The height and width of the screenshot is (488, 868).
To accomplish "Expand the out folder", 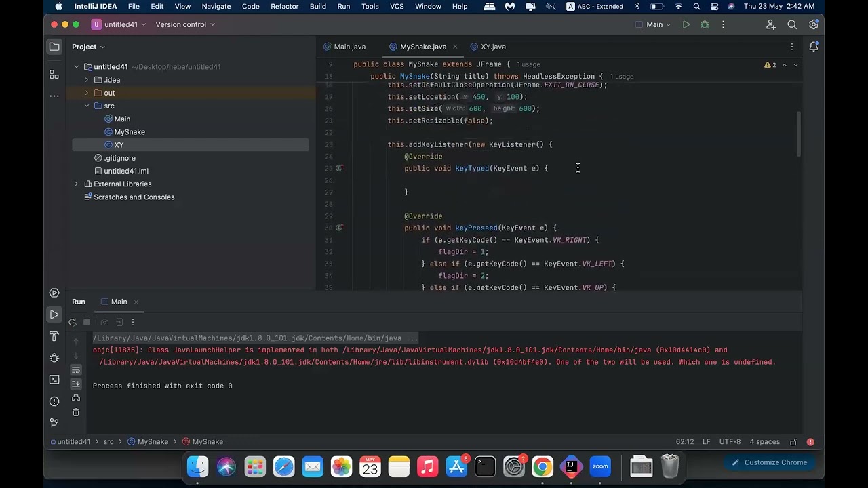I will (x=86, y=93).
